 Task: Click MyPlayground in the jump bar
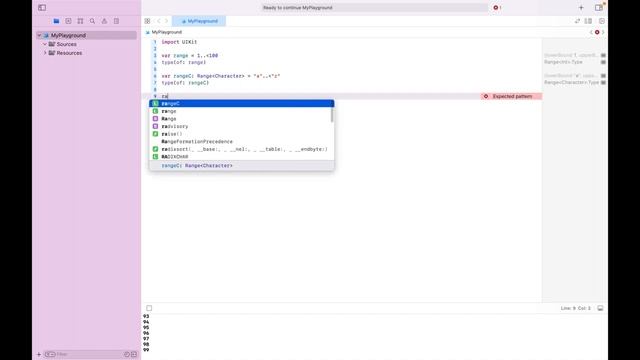tap(167, 32)
